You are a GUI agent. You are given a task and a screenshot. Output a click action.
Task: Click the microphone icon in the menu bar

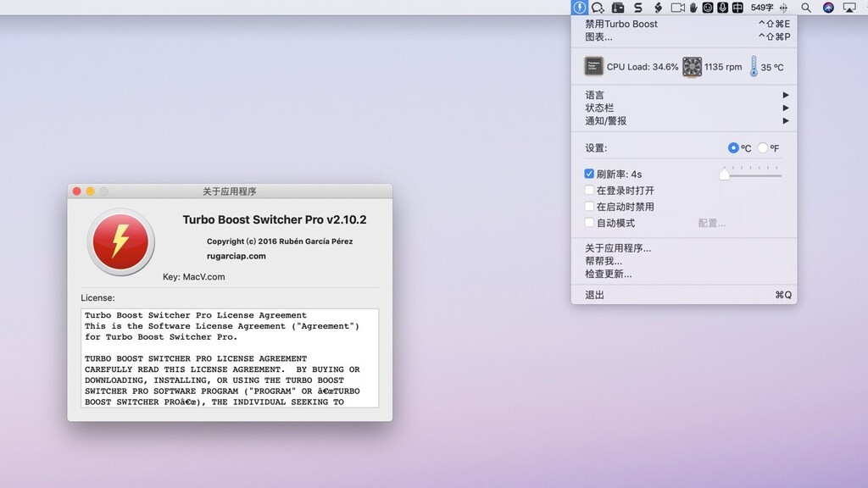tap(722, 8)
